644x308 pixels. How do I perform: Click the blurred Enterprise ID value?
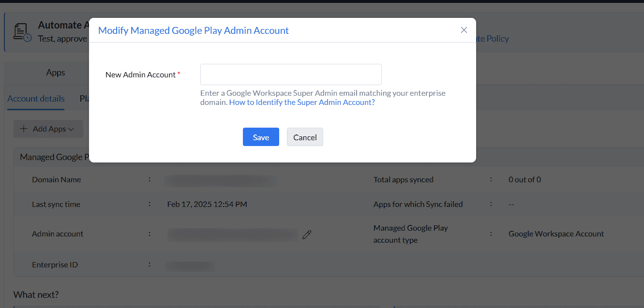[190, 265]
